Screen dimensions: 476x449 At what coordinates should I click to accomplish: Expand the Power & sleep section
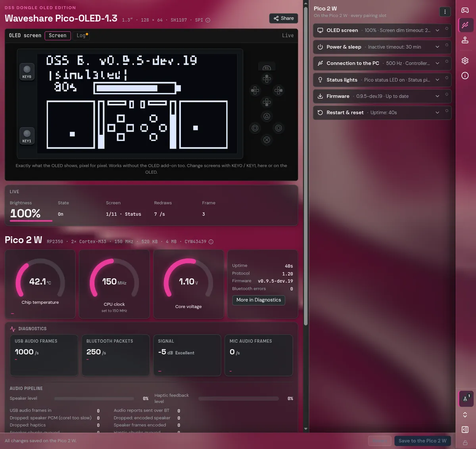click(382, 47)
